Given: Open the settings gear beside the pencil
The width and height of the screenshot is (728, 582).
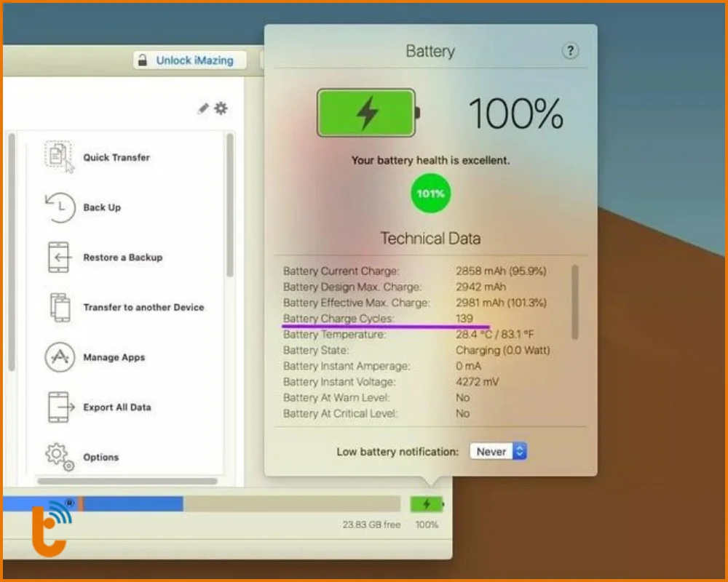Looking at the screenshot, I should click(221, 108).
